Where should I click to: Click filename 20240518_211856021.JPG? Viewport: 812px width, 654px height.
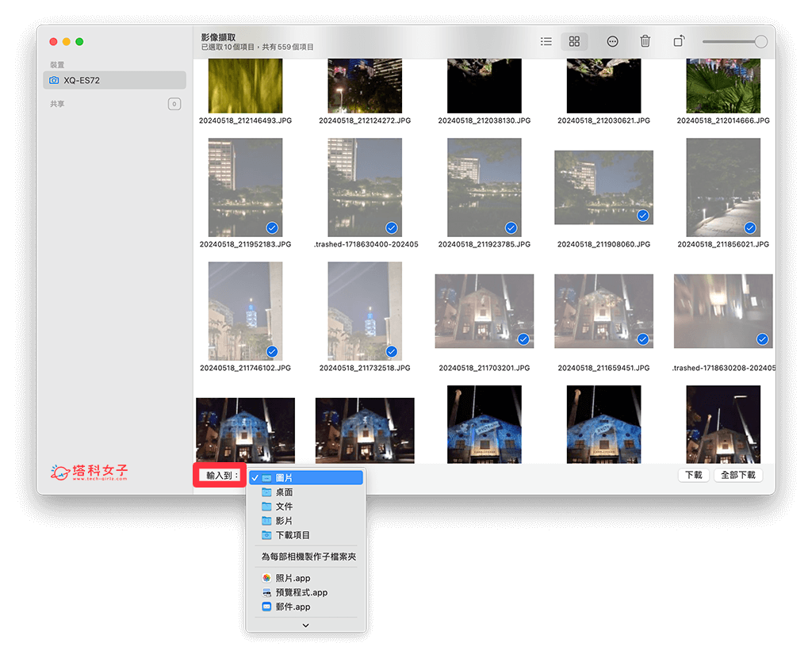pos(723,244)
